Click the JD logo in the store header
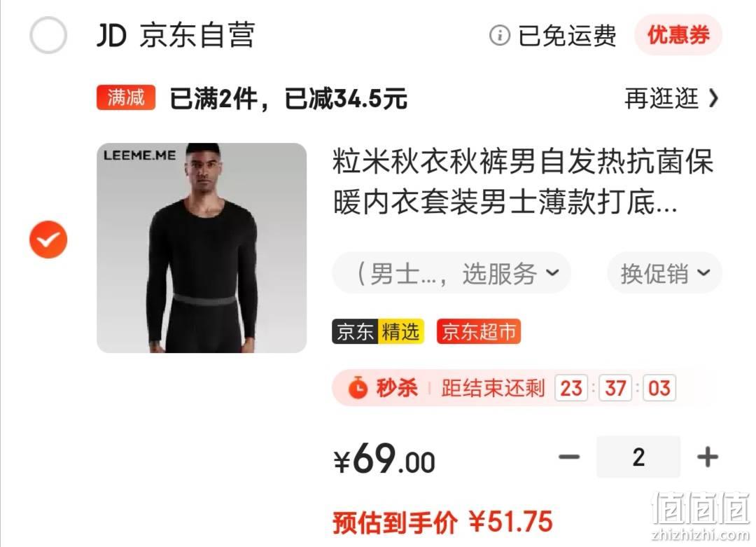 click(x=112, y=35)
